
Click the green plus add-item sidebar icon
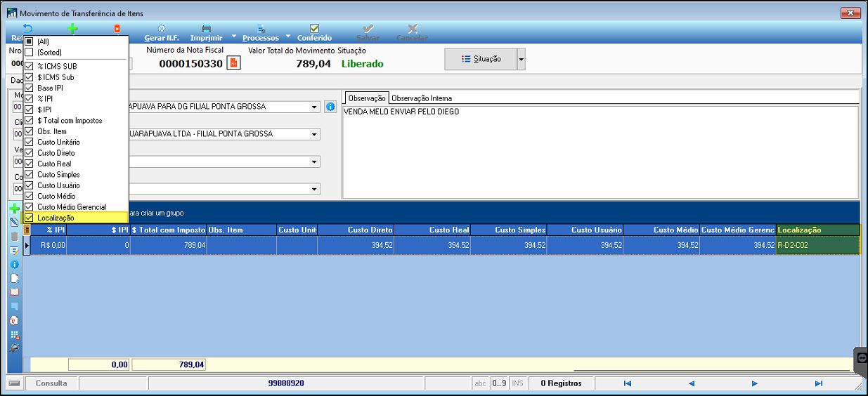(x=14, y=209)
